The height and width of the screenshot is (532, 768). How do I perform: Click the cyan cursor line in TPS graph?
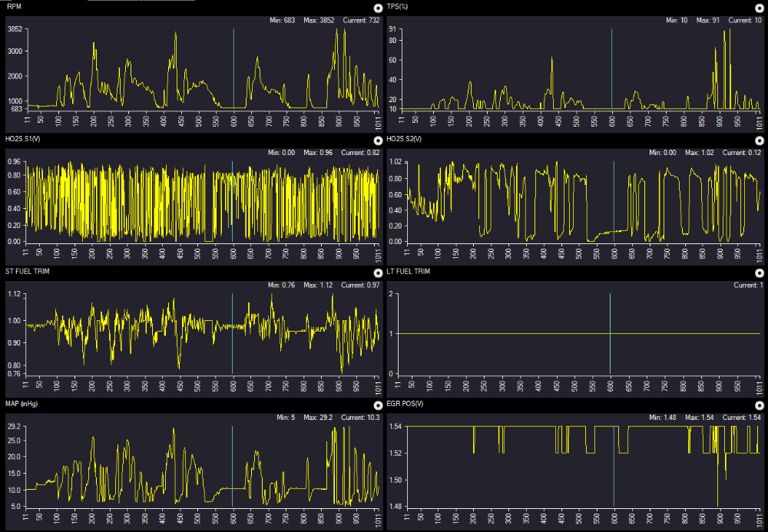pos(612,69)
